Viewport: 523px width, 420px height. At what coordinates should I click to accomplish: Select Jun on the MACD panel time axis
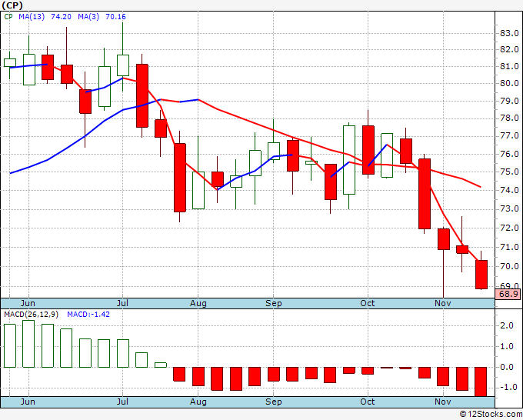[28, 402]
